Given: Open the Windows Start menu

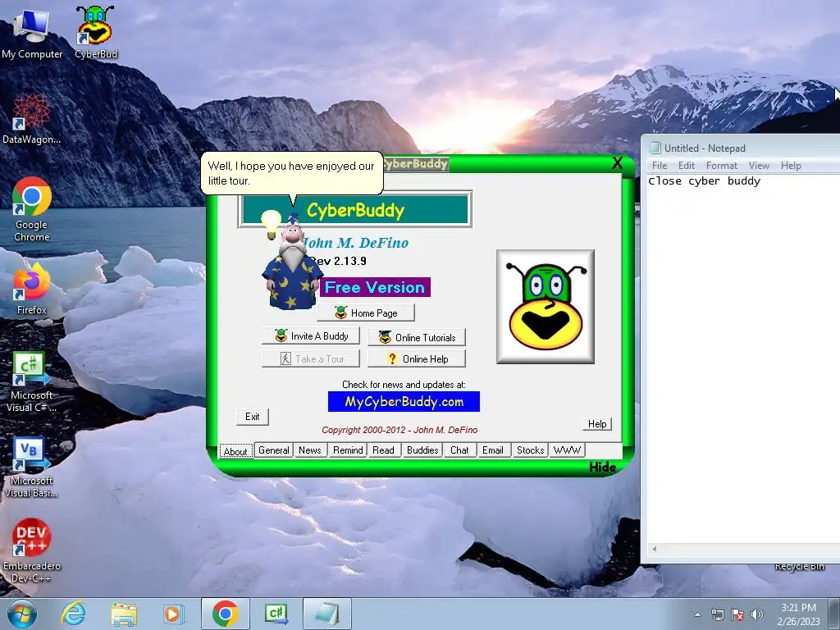Looking at the screenshot, I should 22,614.
